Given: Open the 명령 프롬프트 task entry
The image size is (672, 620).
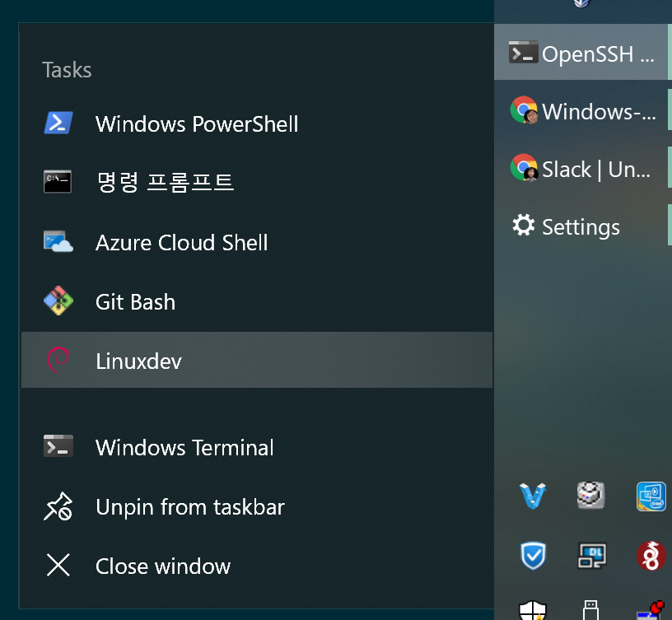Looking at the screenshot, I should tap(257, 182).
